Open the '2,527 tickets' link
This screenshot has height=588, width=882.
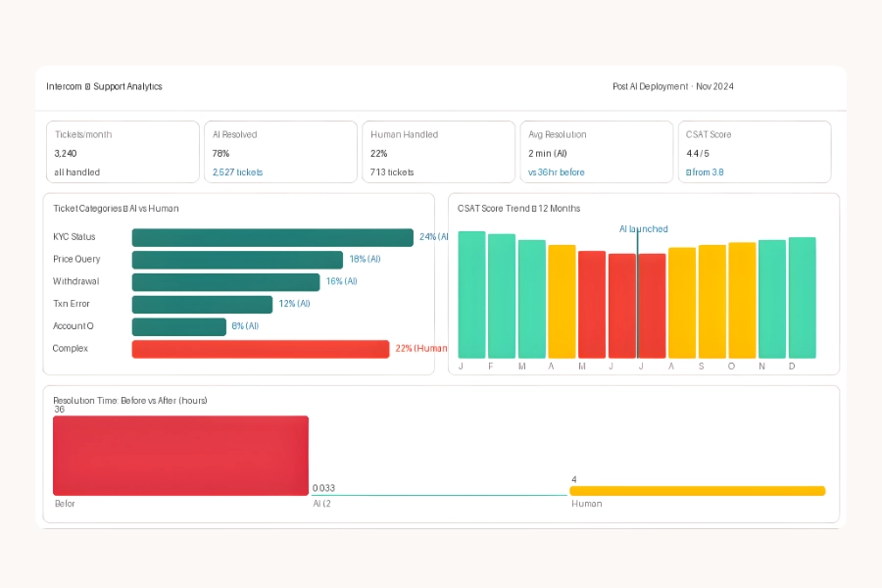239,171
